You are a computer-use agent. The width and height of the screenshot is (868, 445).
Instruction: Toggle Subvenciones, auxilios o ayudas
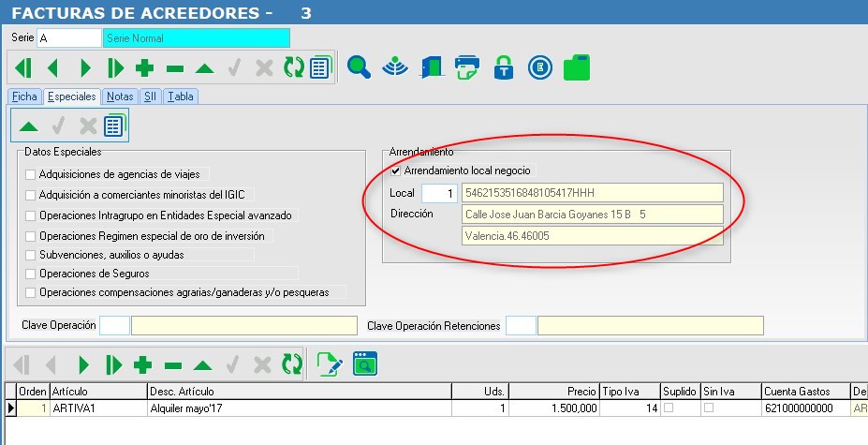click(x=31, y=256)
